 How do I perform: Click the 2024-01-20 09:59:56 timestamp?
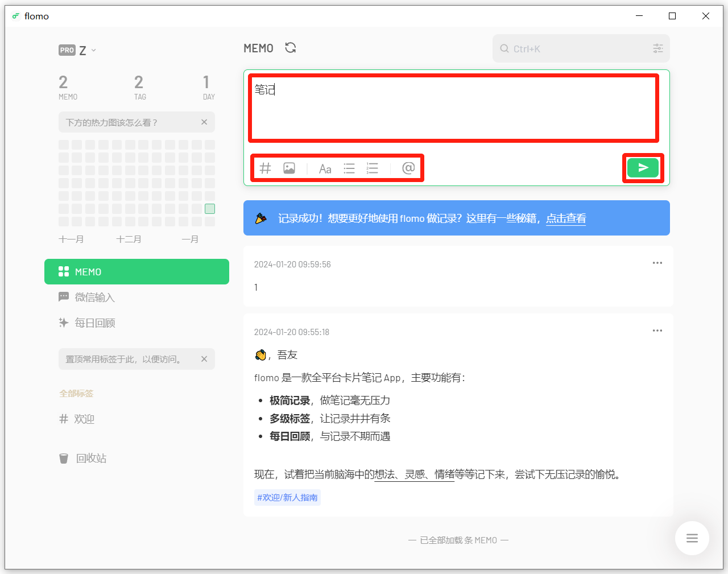tap(292, 265)
